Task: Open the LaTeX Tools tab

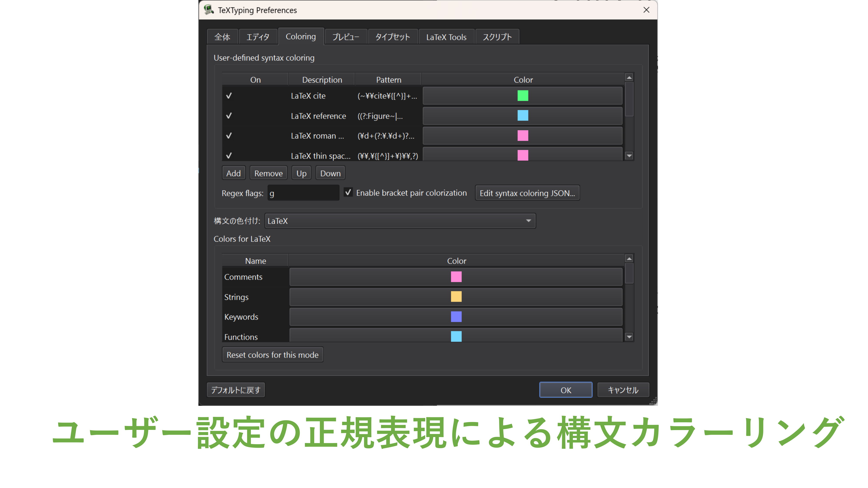Action: [x=446, y=37]
